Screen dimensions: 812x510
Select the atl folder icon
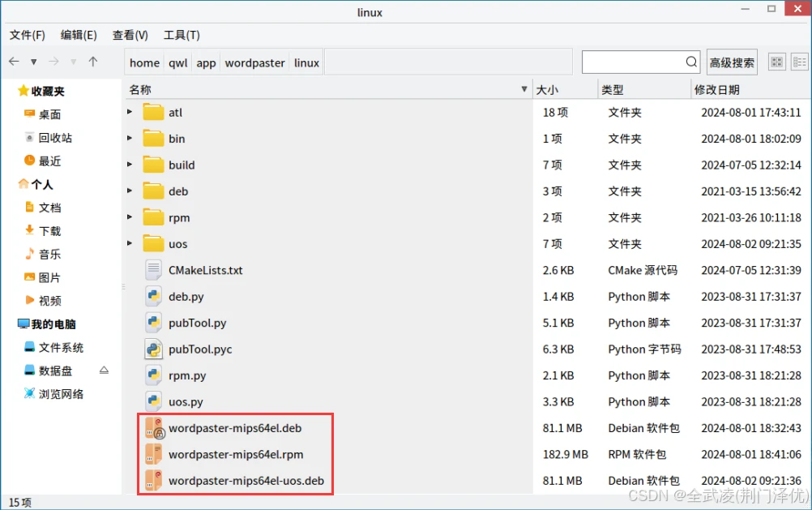(153, 112)
